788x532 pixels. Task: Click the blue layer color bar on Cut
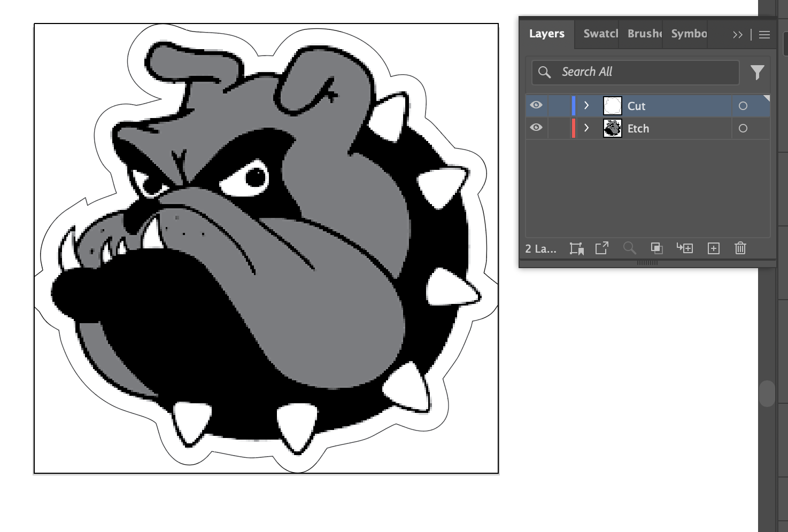(574, 105)
